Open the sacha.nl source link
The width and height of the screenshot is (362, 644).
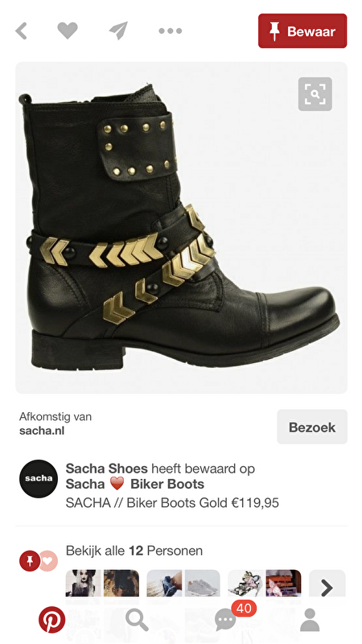point(42,431)
